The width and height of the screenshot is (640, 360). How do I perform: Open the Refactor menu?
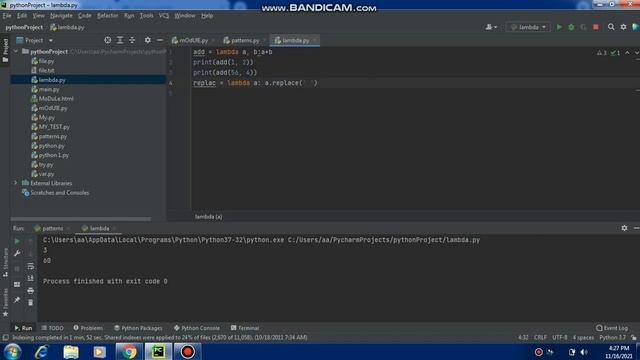pos(107,16)
